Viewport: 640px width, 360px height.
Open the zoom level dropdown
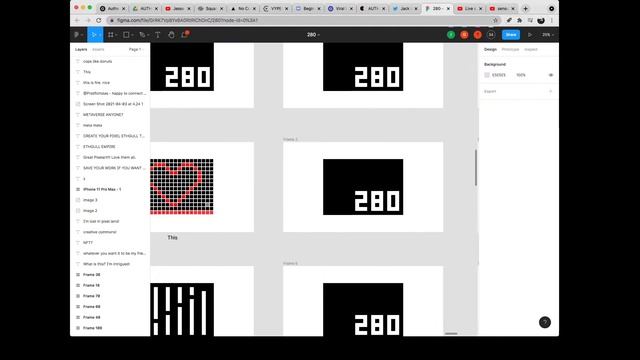547,35
